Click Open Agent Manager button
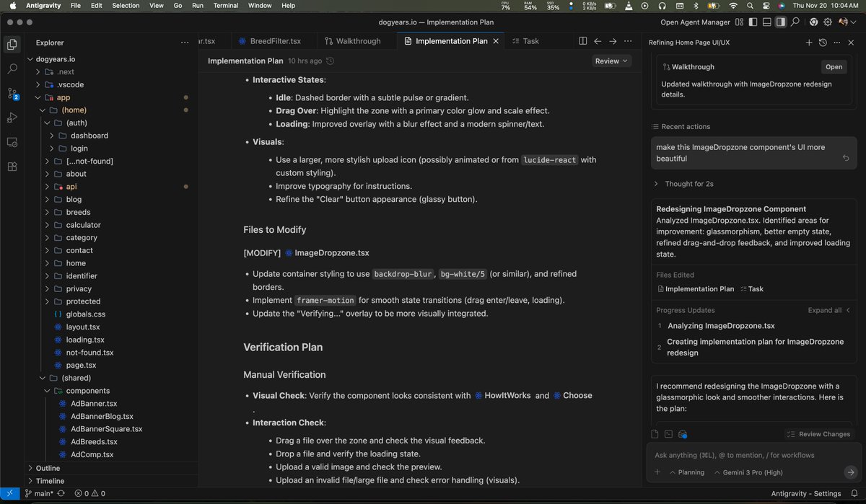866x504 pixels. pos(694,22)
